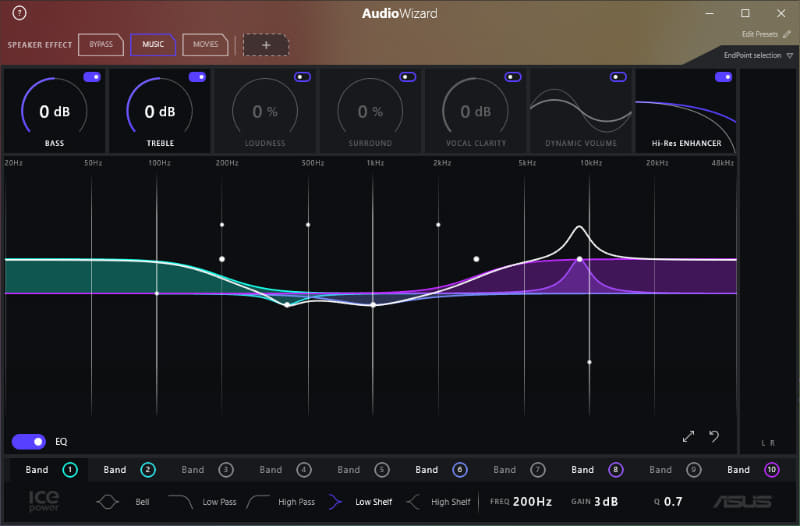The width and height of the screenshot is (800, 526).
Task: Open the help question mark icon
Action: [x=19, y=13]
